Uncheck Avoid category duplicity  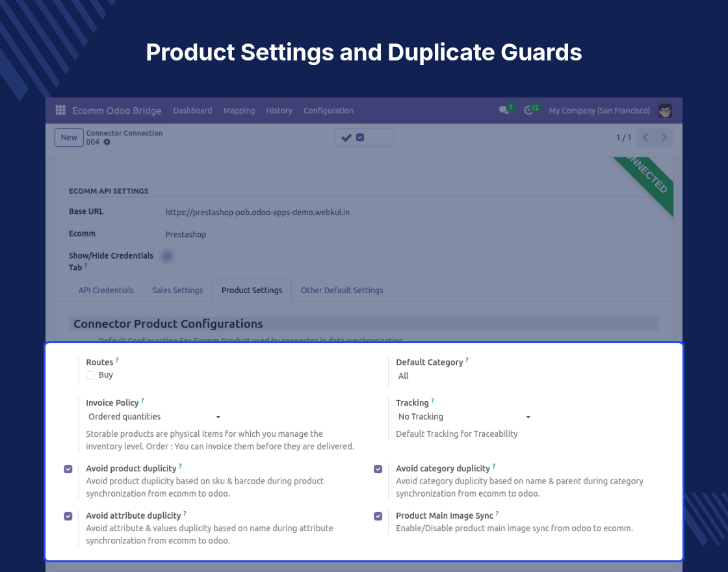pyautogui.click(x=378, y=469)
